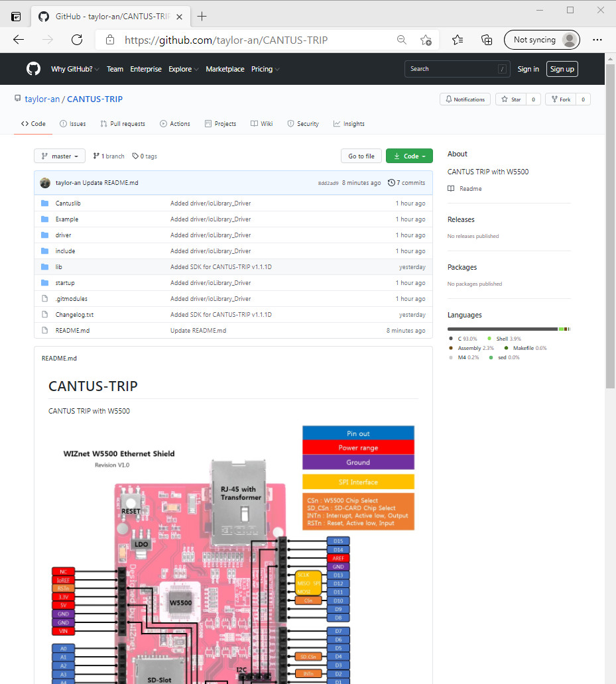Switch to the Issues tab
This screenshot has width=616, height=684.
click(x=73, y=124)
